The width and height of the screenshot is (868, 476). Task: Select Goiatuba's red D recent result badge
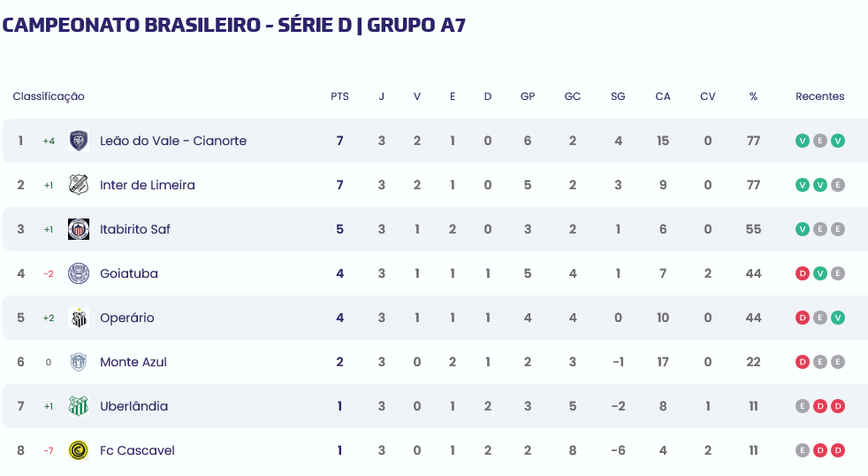point(802,273)
